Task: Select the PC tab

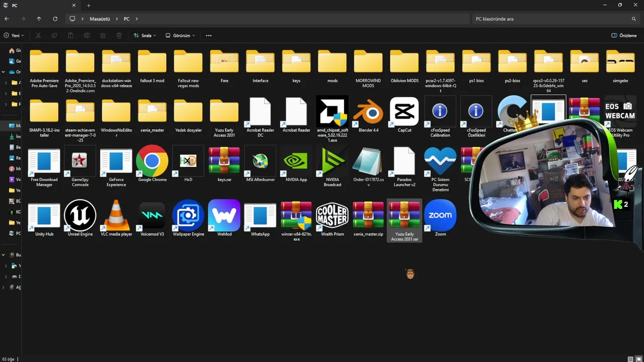Action: pyautogui.click(x=40, y=6)
